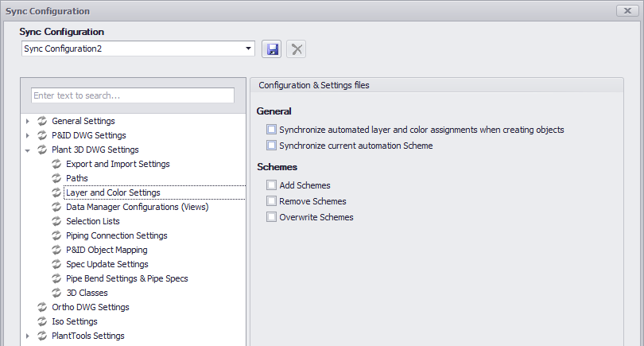The image size is (644, 346).
Task: Expand the General Settings tree node
Action: (x=28, y=121)
